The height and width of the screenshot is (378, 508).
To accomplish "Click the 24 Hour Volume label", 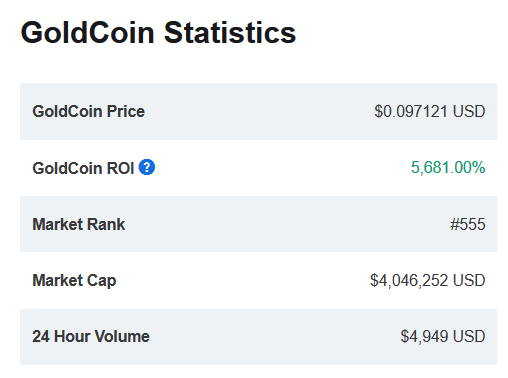I will tap(91, 336).
